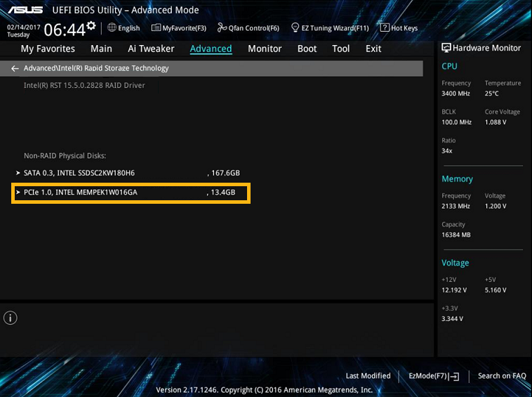Open My Favorites tab
The height and width of the screenshot is (397, 532).
[48, 49]
